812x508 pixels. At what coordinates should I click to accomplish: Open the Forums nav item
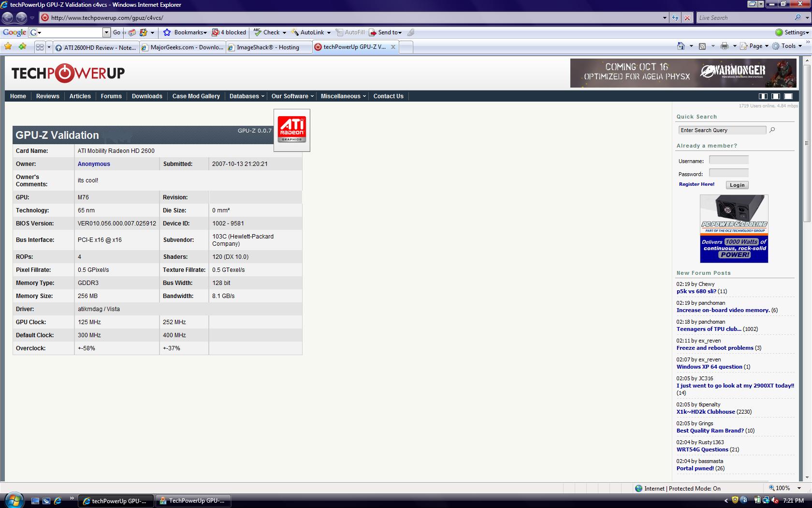(x=111, y=96)
